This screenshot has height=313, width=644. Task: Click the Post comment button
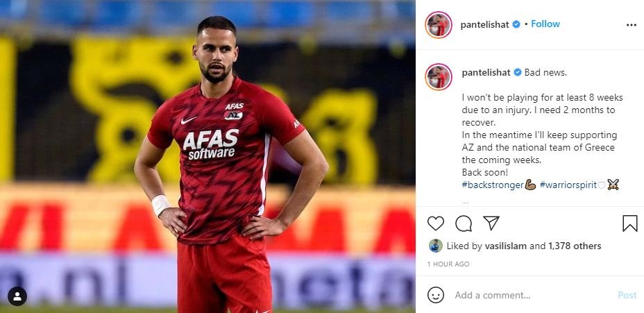tap(627, 296)
